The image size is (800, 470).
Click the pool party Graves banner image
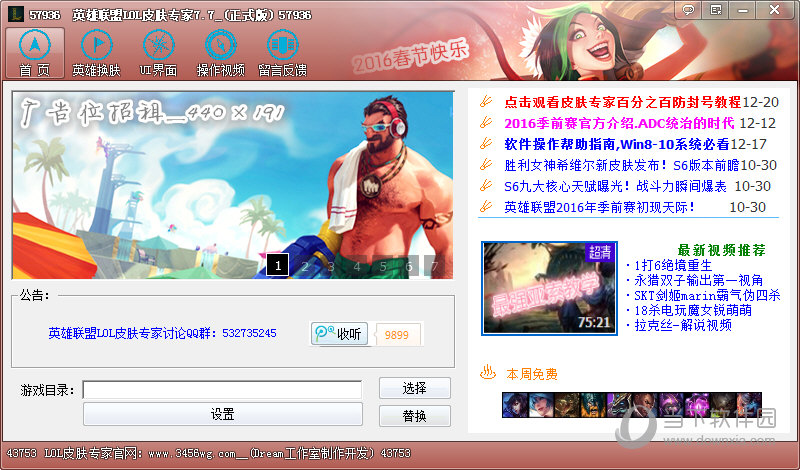click(233, 185)
